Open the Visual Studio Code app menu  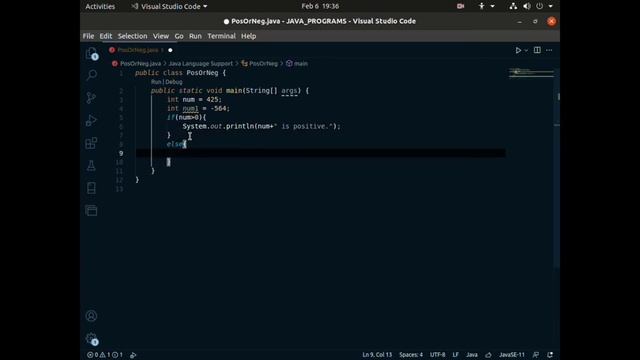[x=169, y=7]
